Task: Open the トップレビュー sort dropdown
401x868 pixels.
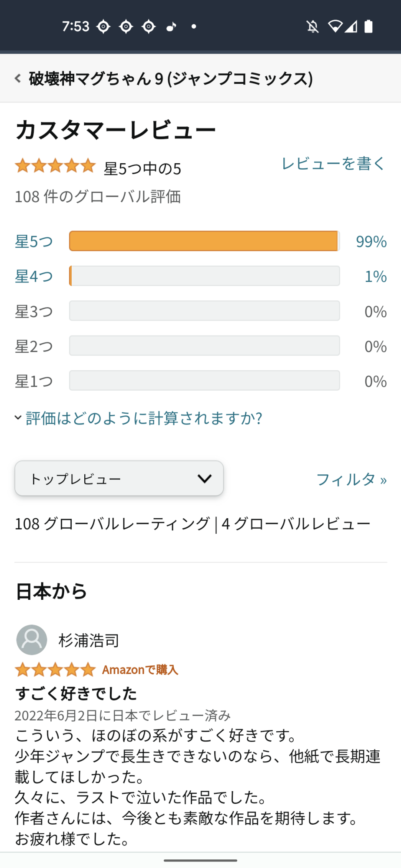Action: coord(119,478)
